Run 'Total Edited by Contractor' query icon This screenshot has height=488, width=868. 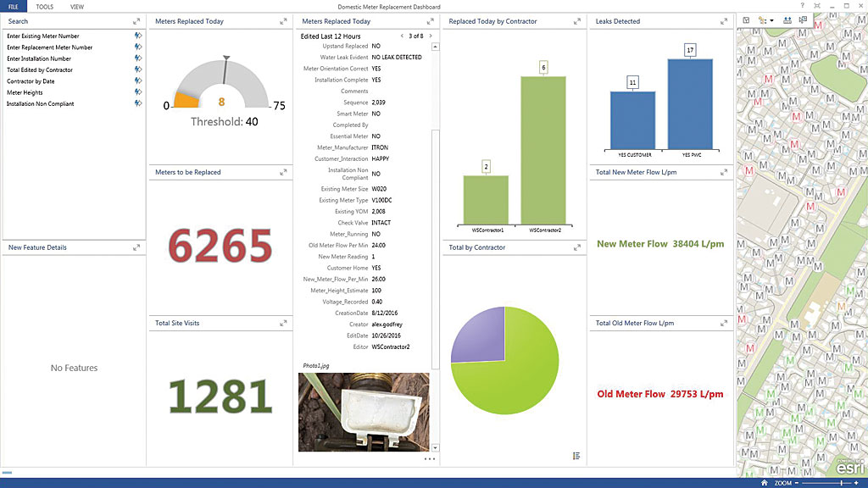coord(138,69)
